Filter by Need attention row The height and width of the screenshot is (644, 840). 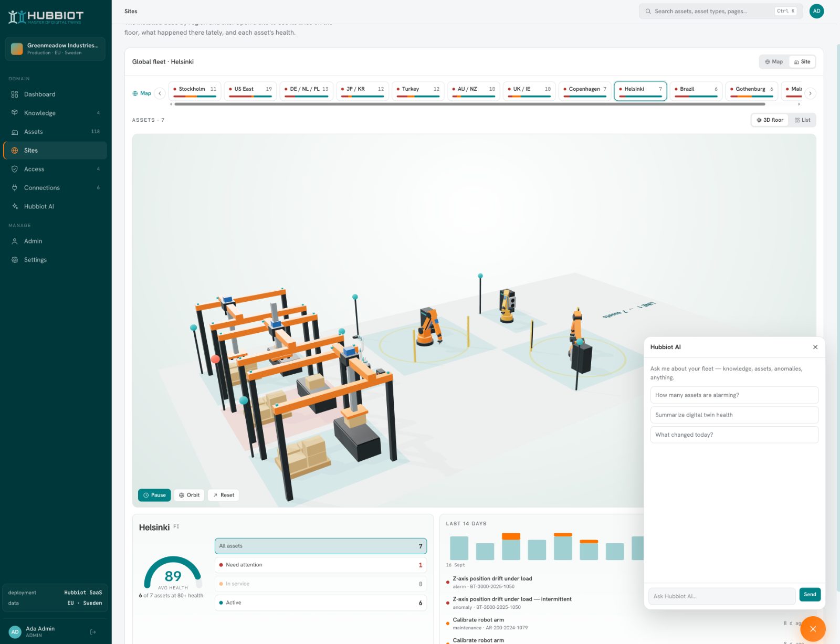pos(321,565)
